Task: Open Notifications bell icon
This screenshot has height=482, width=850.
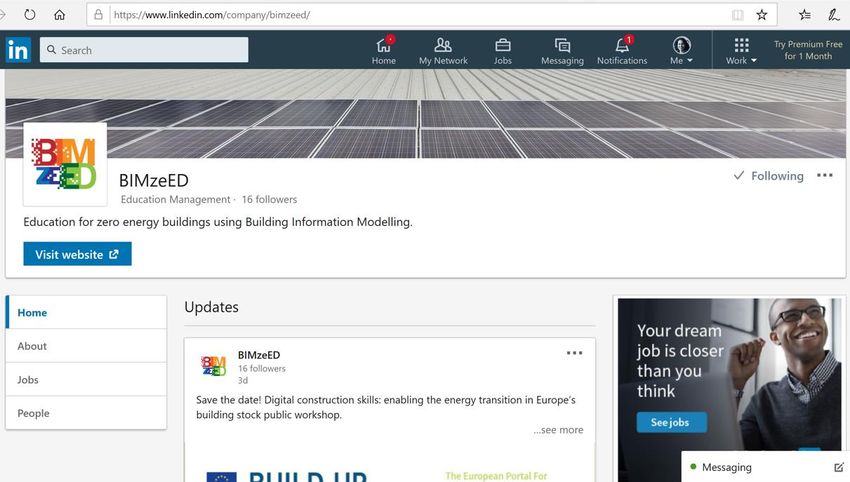Action: coord(622,50)
